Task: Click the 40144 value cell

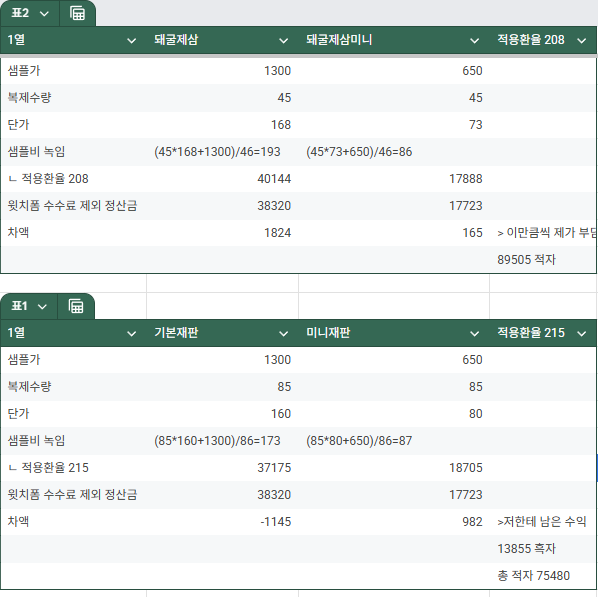Action: pyautogui.click(x=222, y=179)
